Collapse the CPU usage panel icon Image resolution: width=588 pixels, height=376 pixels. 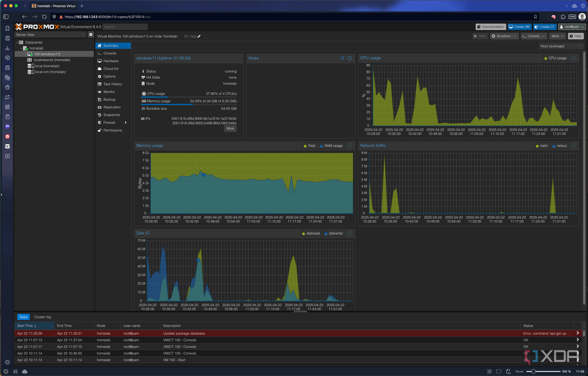pos(573,58)
